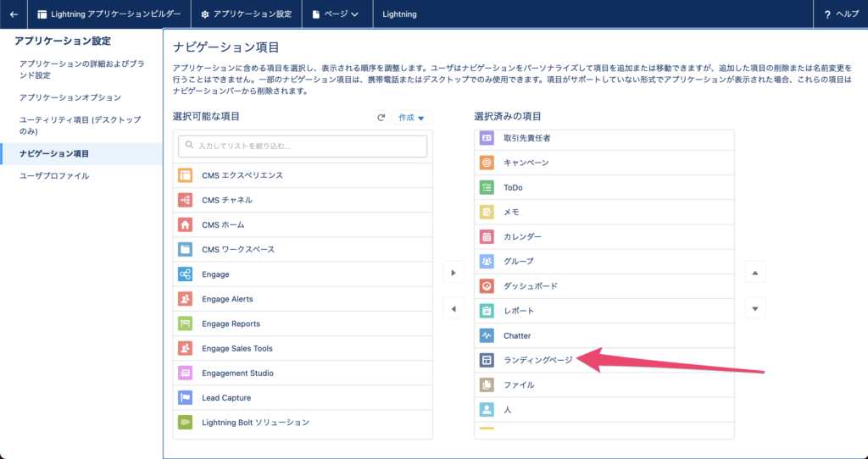Refresh the available items list
Image resolution: width=868 pixels, height=459 pixels.
tap(381, 118)
